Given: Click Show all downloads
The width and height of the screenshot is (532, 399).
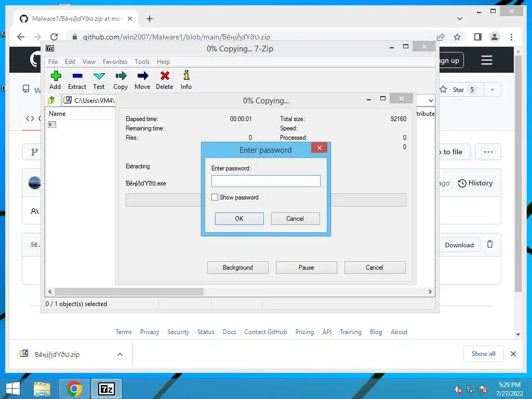Looking at the screenshot, I should click(483, 353).
